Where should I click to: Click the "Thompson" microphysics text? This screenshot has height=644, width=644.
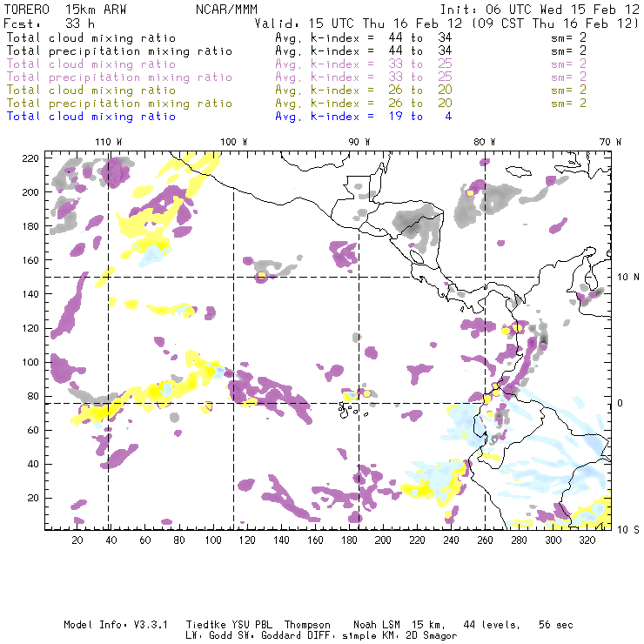click(307, 625)
